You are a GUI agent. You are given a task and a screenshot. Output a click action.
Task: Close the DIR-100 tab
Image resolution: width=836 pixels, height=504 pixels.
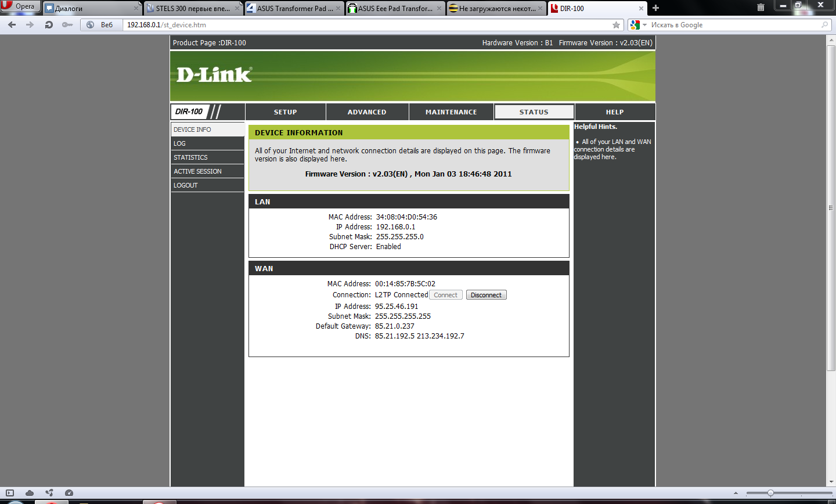(642, 9)
